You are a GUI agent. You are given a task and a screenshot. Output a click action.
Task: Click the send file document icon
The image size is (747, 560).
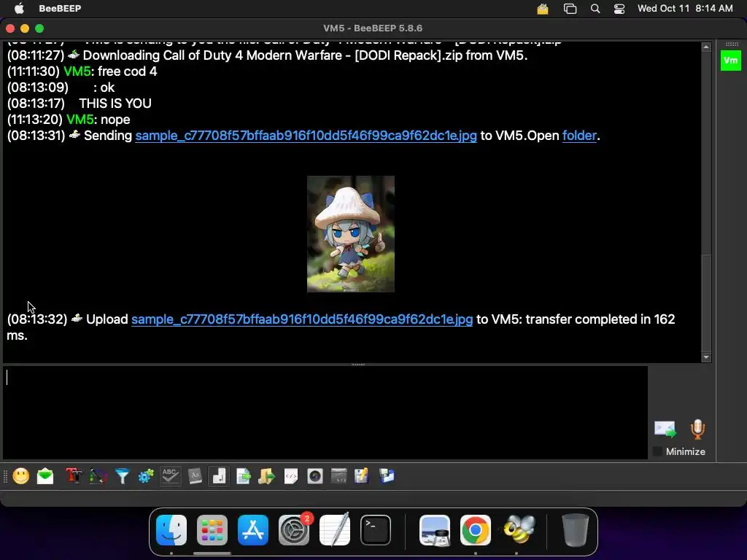tap(244, 475)
